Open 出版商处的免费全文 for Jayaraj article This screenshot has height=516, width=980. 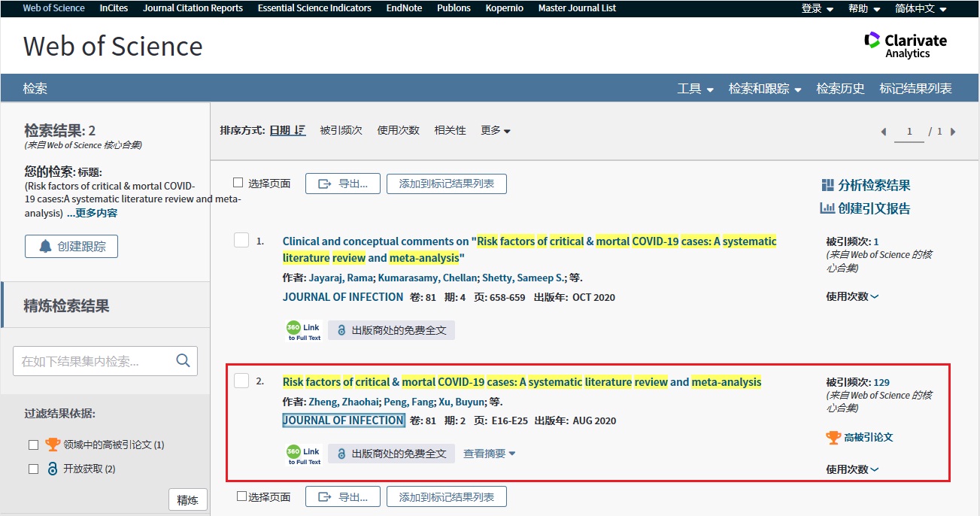(x=391, y=330)
